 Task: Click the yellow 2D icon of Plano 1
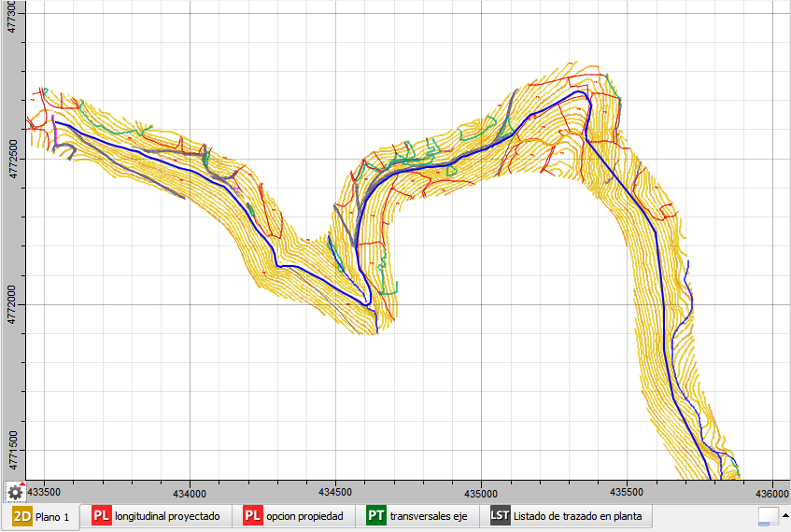(x=22, y=516)
